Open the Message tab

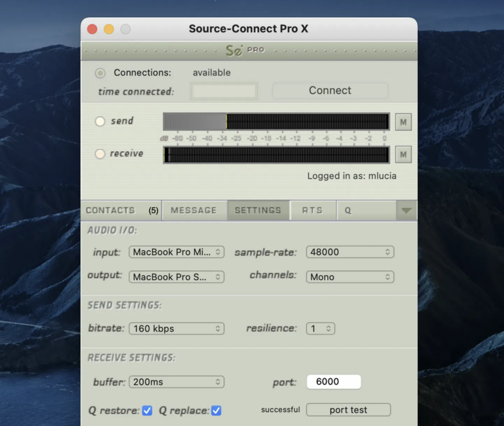[194, 211]
